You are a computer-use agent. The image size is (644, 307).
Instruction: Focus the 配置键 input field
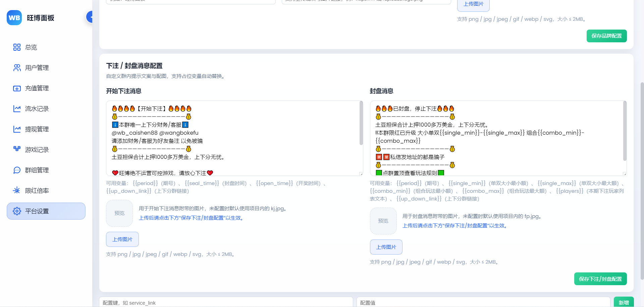(226, 302)
